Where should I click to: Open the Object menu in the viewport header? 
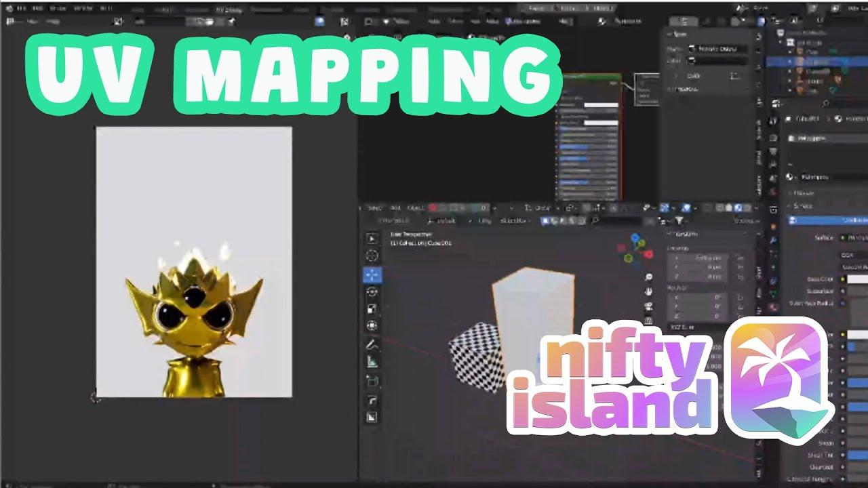416,209
